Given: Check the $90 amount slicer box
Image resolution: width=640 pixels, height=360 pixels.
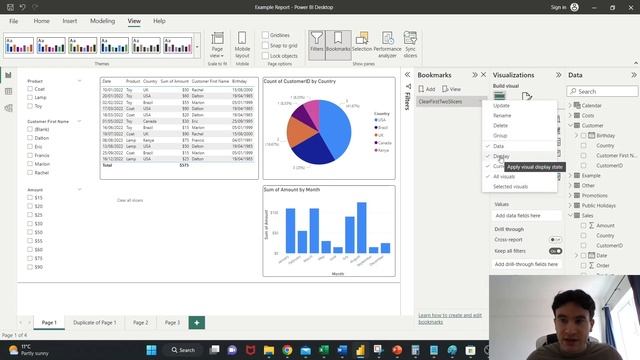Looking at the screenshot, I should coord(30,267).
